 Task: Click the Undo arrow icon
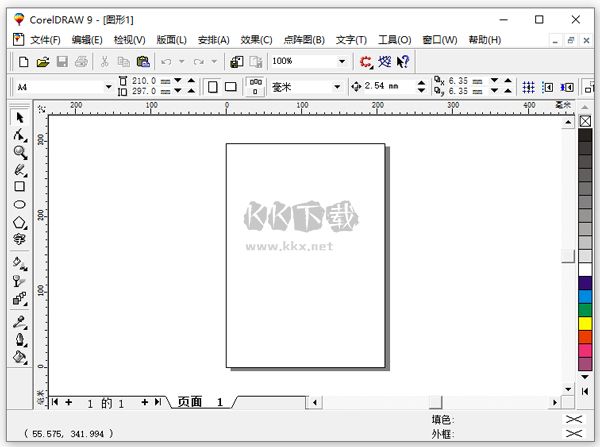[x=166, y=62]
